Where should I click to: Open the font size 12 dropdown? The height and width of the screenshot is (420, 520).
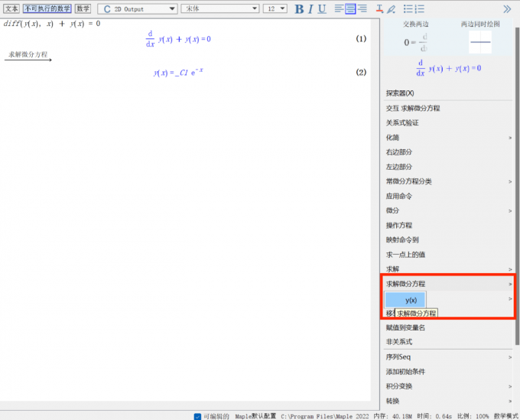coord(275,9)
